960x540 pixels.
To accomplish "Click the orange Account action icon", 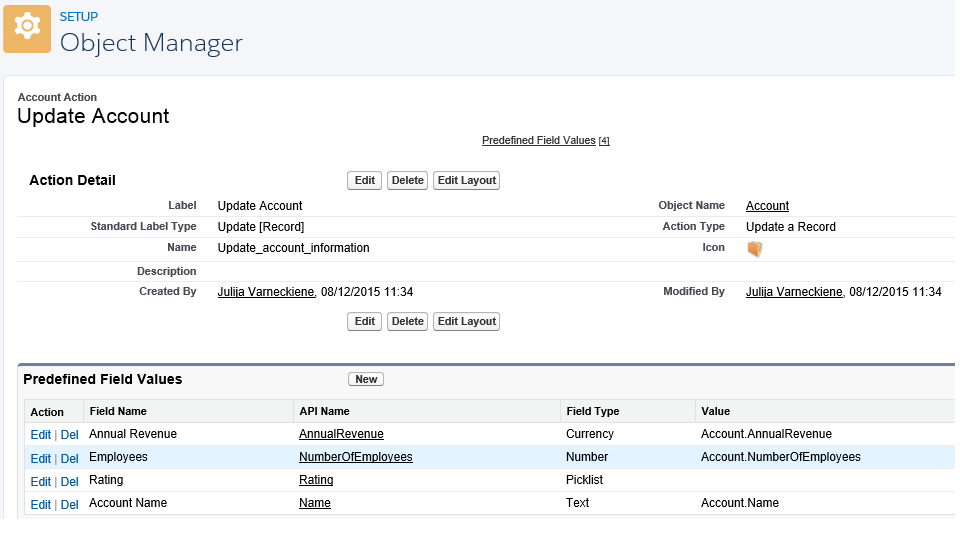I will (x=755, y=249).
